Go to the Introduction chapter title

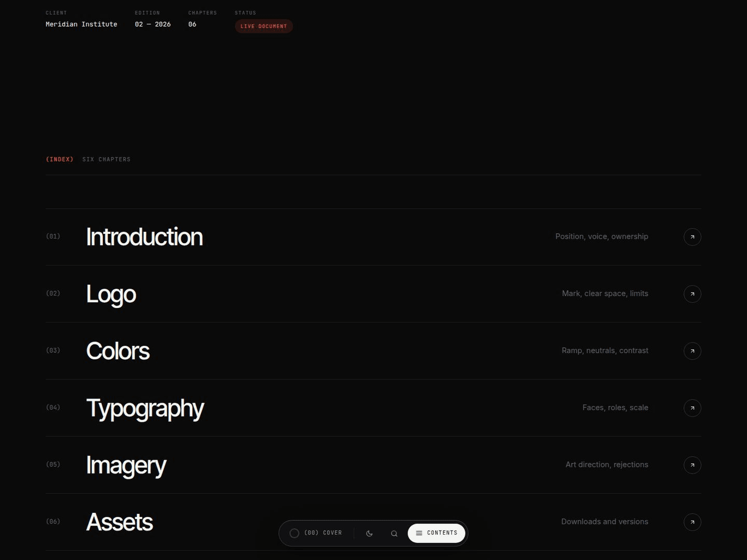[144, 237]
